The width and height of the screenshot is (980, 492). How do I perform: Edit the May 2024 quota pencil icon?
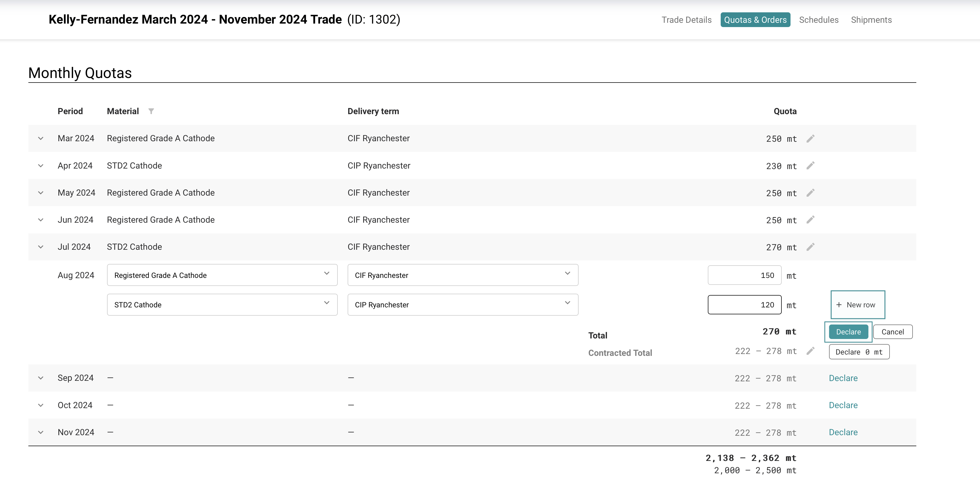pos(810,193)
